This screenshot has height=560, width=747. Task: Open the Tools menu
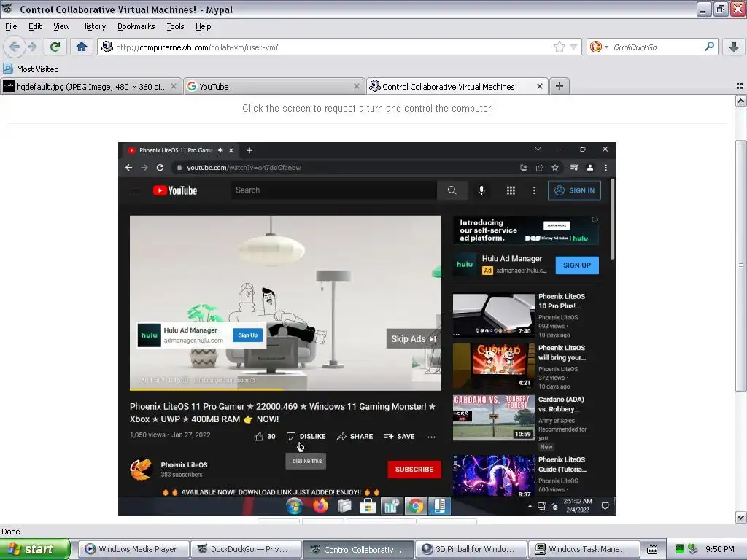175,26
